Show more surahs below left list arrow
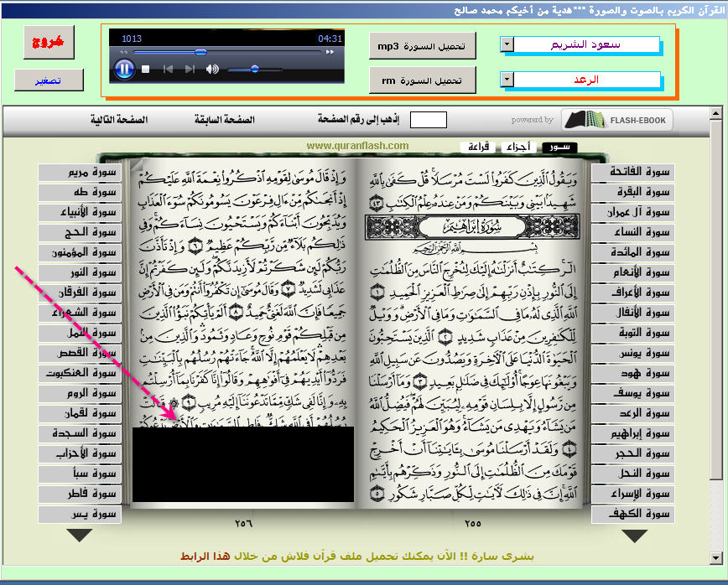The height and width of the screenshot is (585, 728). pyautogui.click(x=80, y=536)
